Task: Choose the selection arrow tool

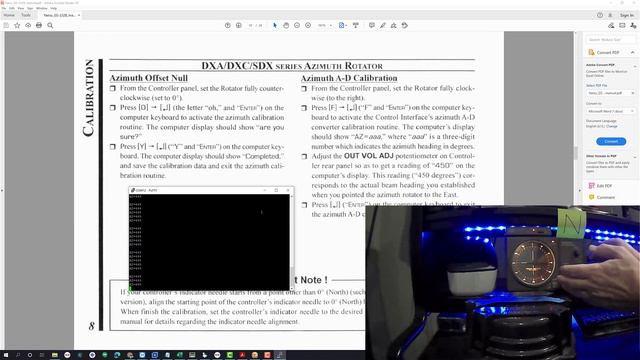Action: point(275,25)
